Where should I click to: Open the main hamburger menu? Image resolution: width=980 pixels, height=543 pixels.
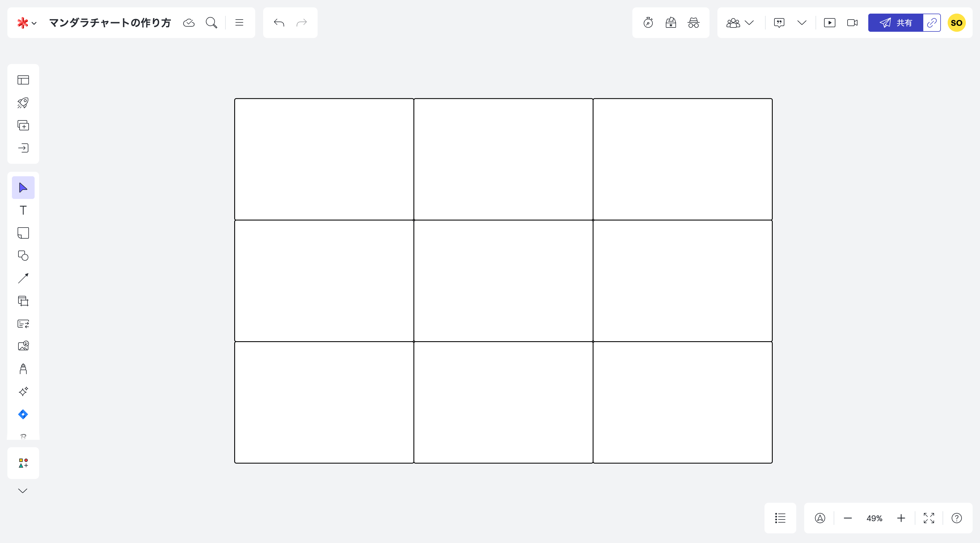pos(239,23)
